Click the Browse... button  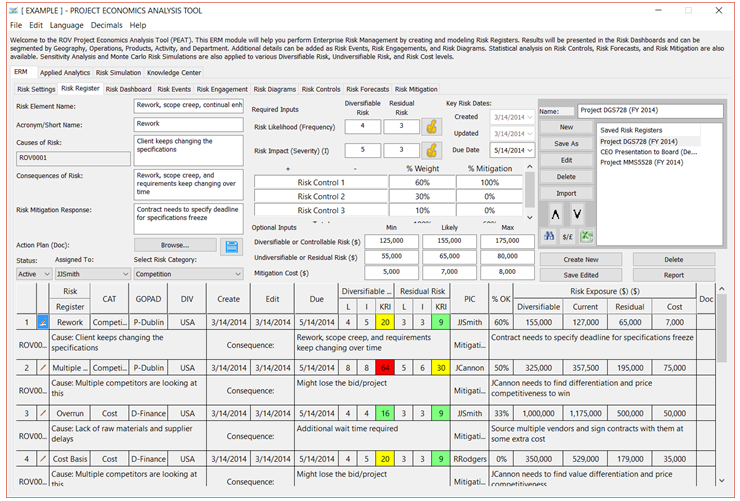175,245
